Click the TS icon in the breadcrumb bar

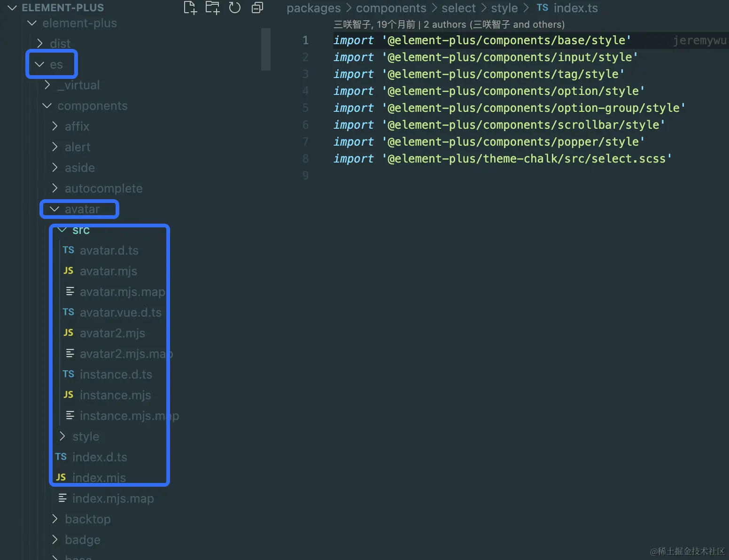pos(543,8)
